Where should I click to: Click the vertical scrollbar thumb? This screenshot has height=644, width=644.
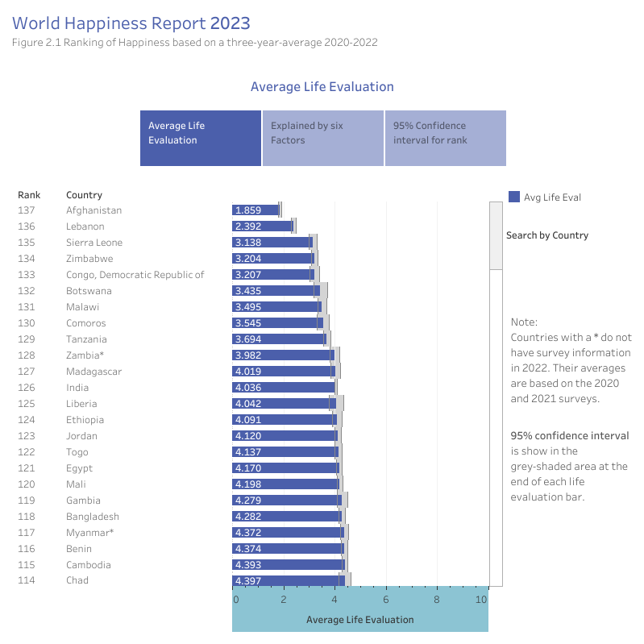[x=496, y=235]
